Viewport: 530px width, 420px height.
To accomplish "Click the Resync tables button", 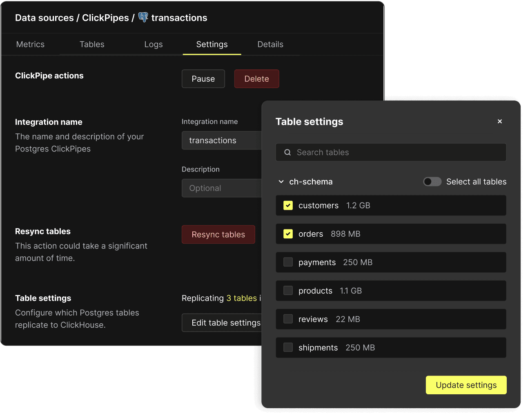I will pos(218,235).
